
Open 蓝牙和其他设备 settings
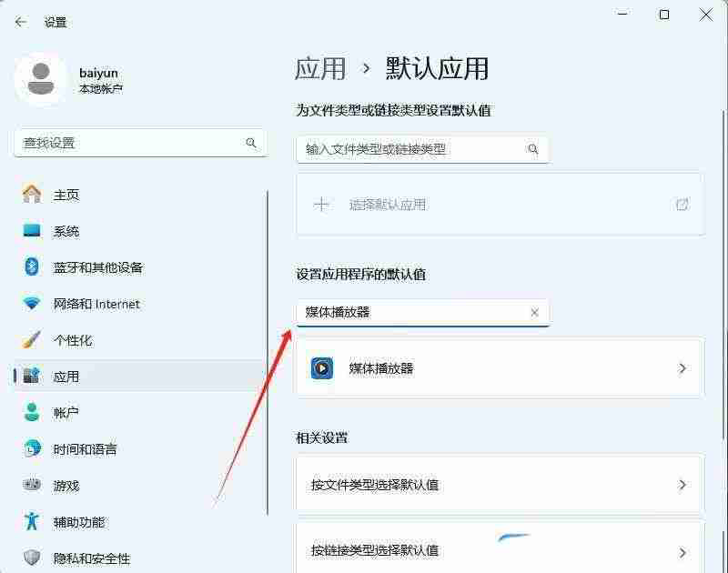click(x=139, y=267)
